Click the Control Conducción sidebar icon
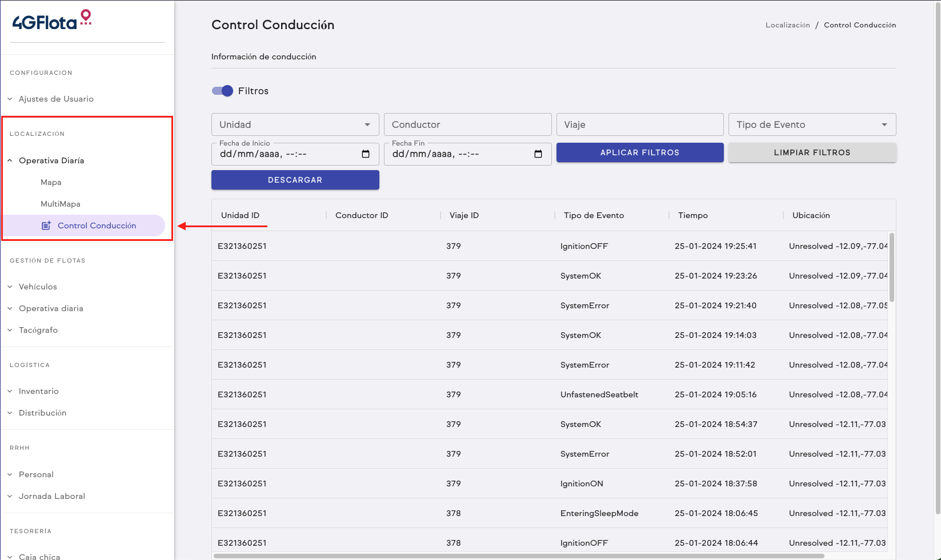Viewport: 941px width, 560px height. (x=46, y=225)
